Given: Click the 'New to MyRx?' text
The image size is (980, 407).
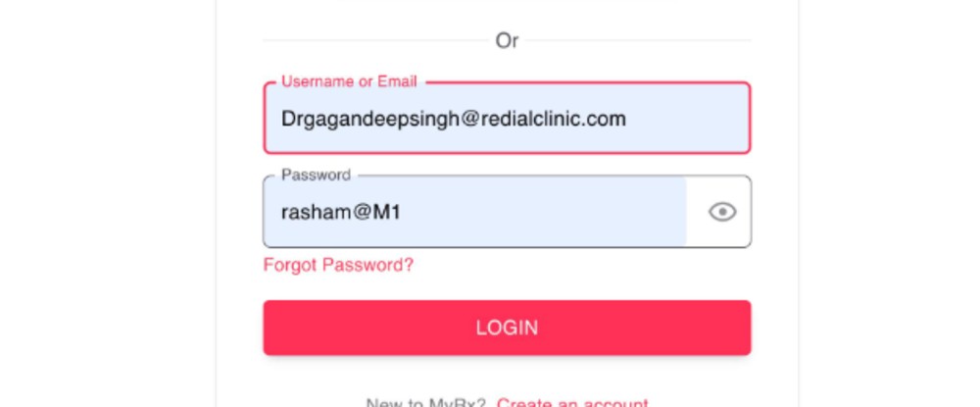Looking at the screenshot, I should 427,402.
